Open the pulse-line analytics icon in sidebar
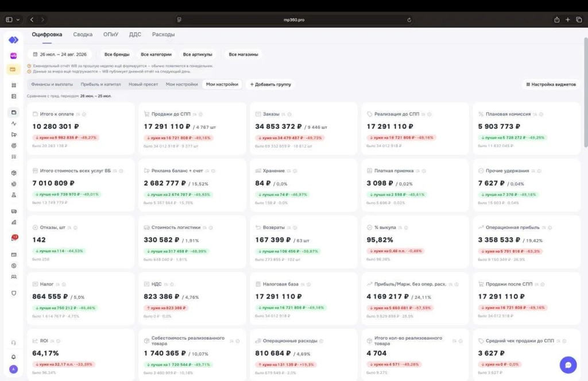The height and width of the screenshot is (381, 588). click(x=14, y=124)
